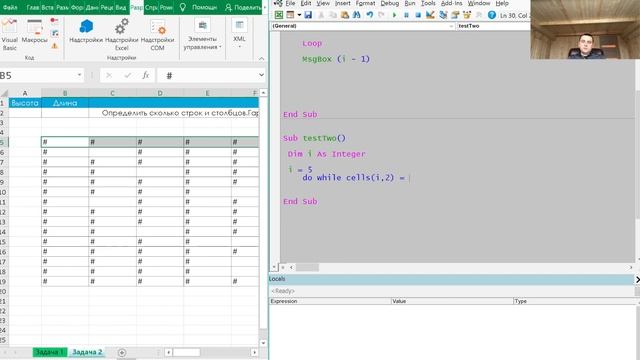This screenshot has width=640, height=360.
Task: Open the testTwo procedure dropdown
Action: click(493, 26)
